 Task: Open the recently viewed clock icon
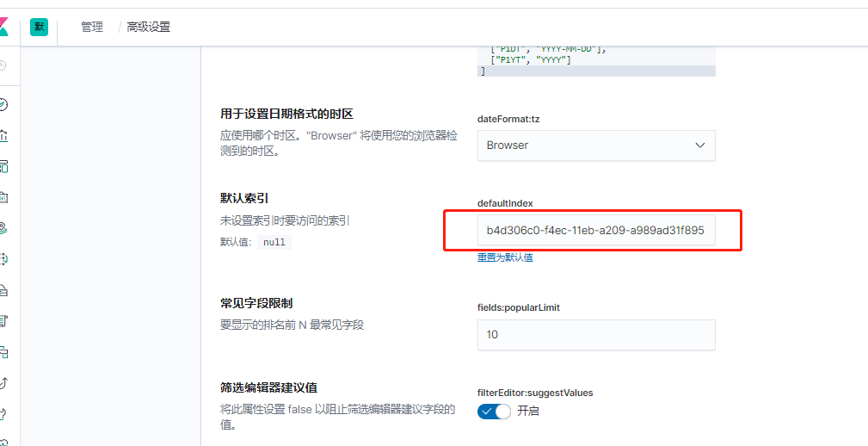pyautogui.click(x=3, y=66)
